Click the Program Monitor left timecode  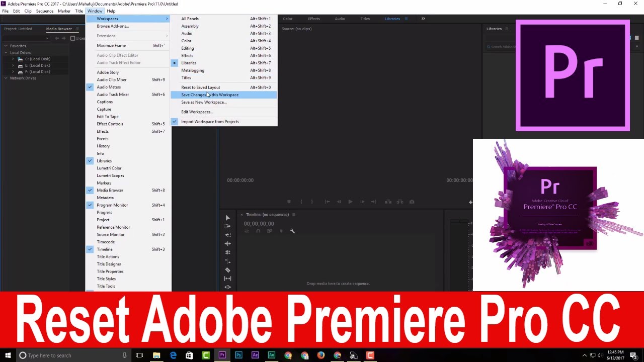240,180
